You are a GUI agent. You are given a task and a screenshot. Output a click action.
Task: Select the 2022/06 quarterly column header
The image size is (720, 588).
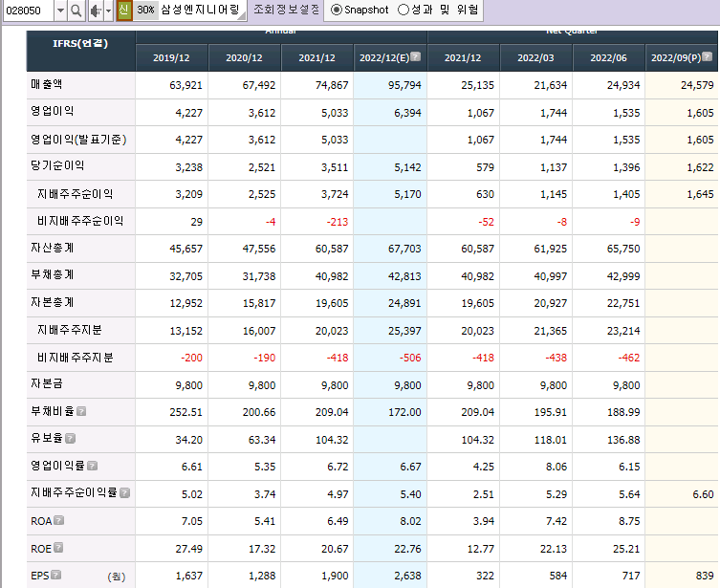click(608, 57)
